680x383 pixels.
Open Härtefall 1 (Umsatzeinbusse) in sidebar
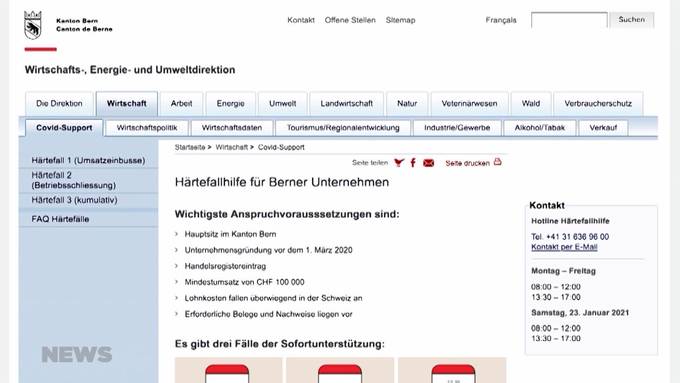pyautogui.click(x=88, y=160)
